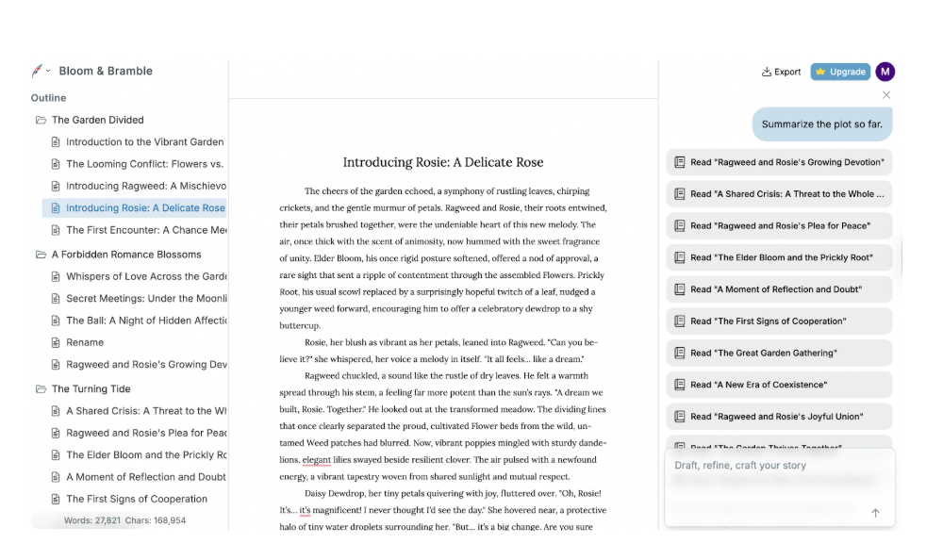Image resolution: width=943 pixels, height=560 pixels.
Task: Click book icon on Great Garden Gathering card
Action: click(x=680, y=354)
